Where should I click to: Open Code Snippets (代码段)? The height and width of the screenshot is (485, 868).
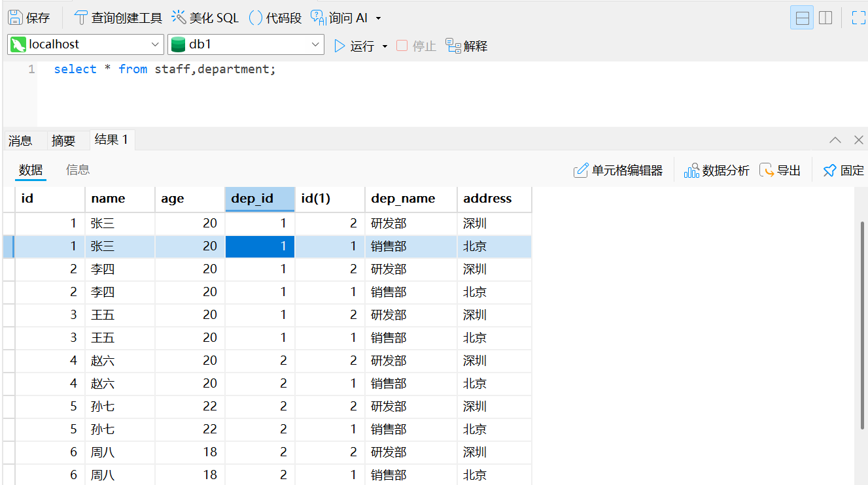(275, 18)
